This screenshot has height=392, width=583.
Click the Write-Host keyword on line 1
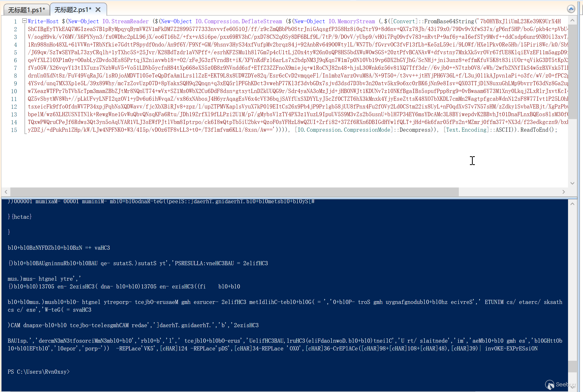coord(43,21)
